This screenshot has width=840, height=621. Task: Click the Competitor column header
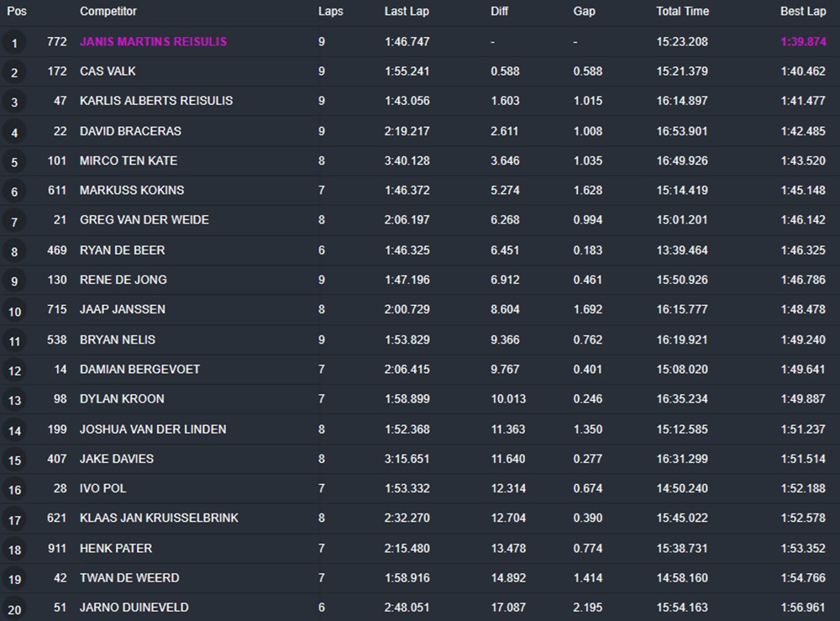(108, 12)
